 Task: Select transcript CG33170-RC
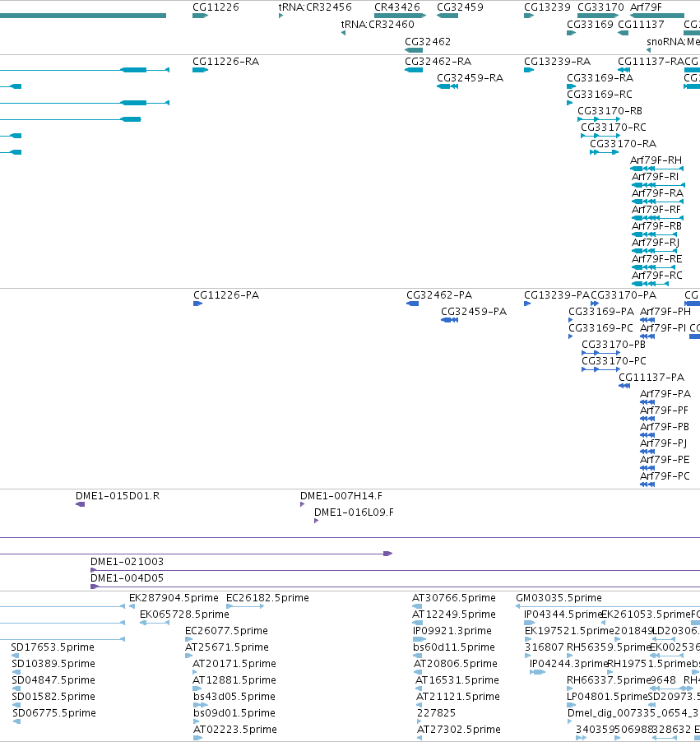click(600, 136)
